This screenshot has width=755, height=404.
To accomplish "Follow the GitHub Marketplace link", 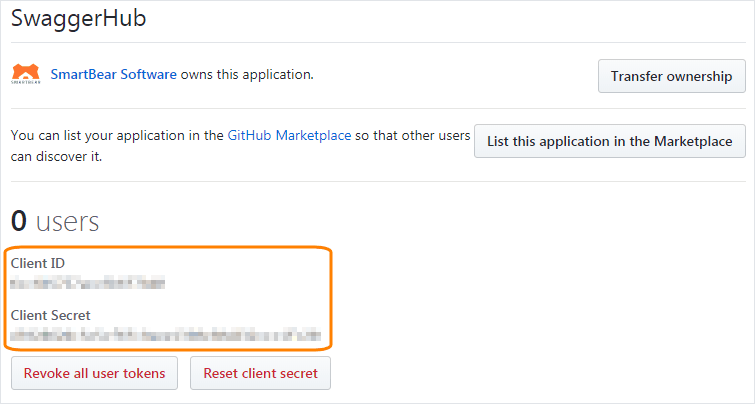I will 289,135.
